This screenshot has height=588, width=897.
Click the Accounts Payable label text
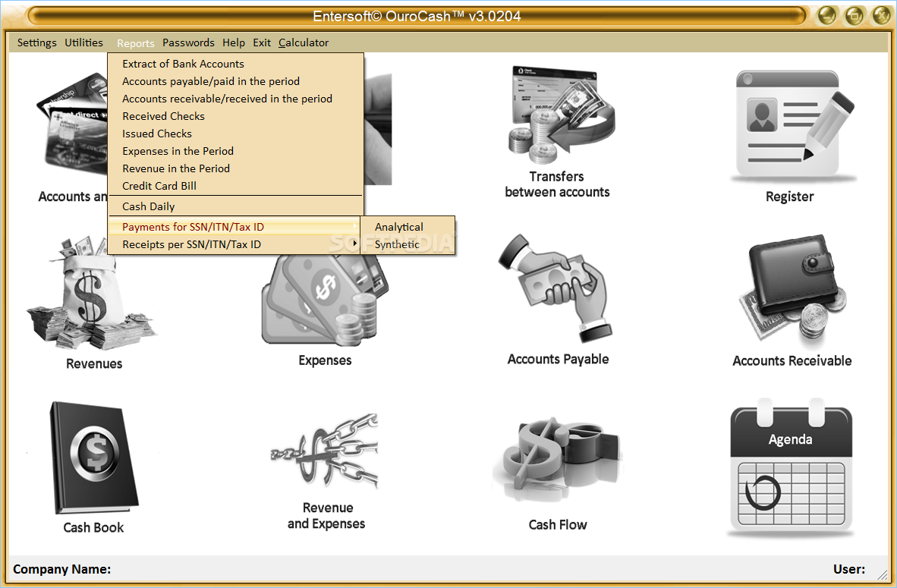point(558,359)
